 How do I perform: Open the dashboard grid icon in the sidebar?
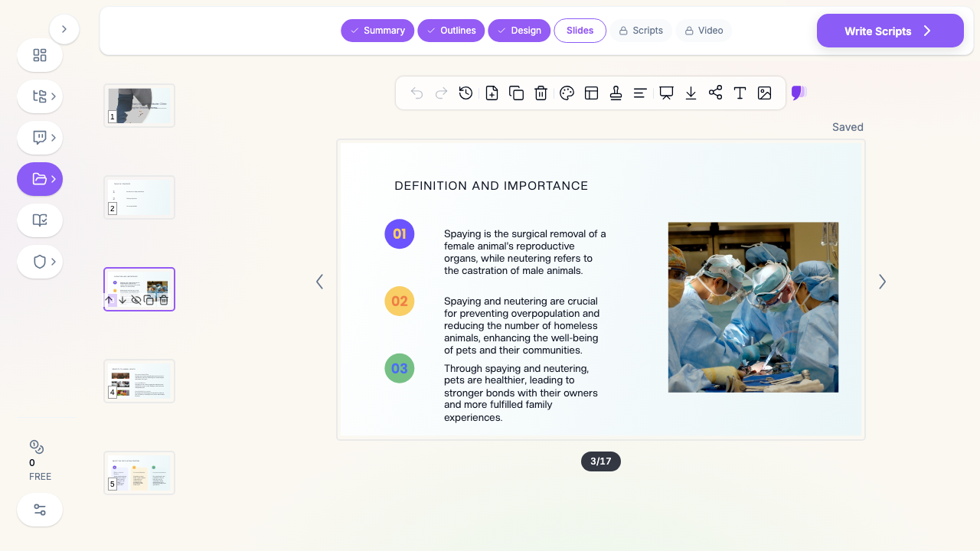point(40,55)
